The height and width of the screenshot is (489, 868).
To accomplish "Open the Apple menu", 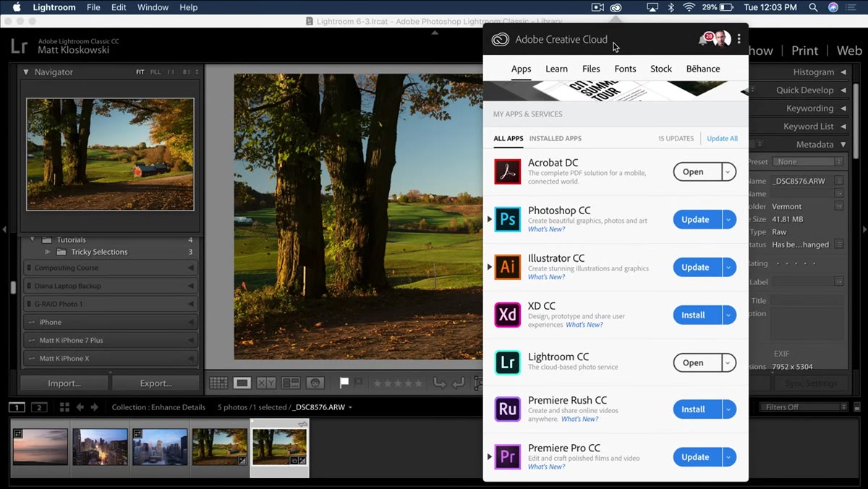I will point(17,7).
